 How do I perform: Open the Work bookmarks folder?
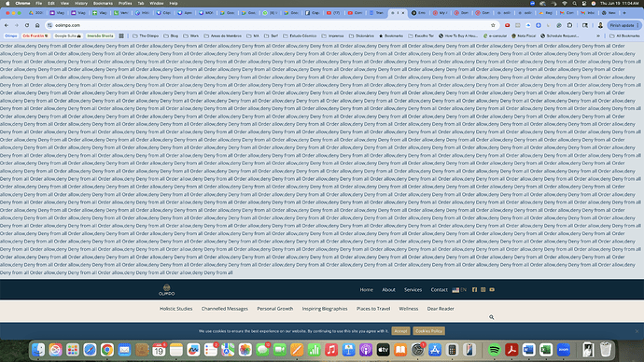(191, 36)
